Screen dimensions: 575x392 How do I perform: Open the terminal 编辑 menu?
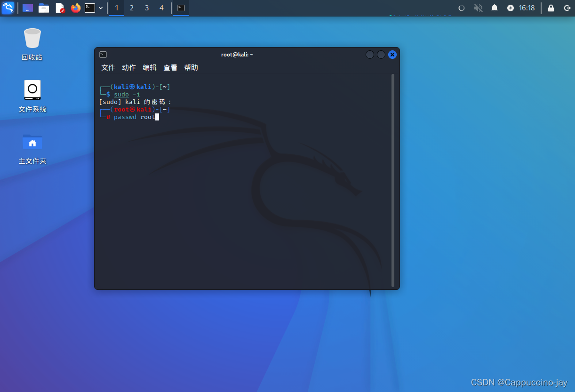coord(150,68)
